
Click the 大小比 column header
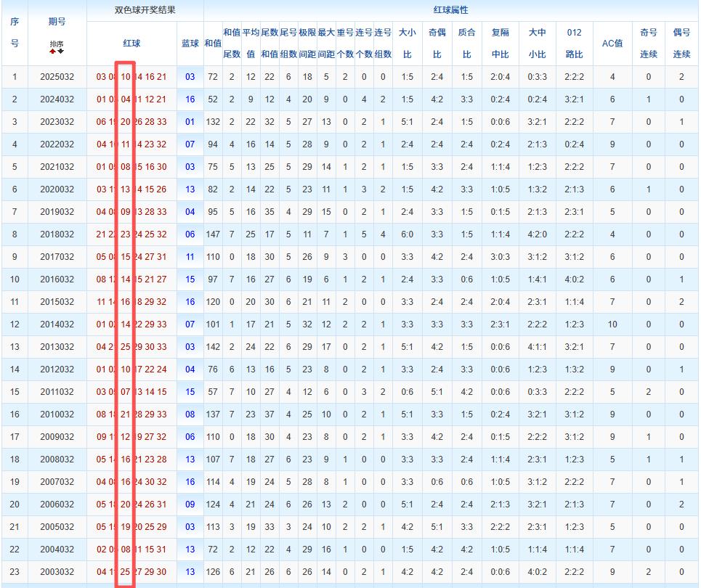408,44
